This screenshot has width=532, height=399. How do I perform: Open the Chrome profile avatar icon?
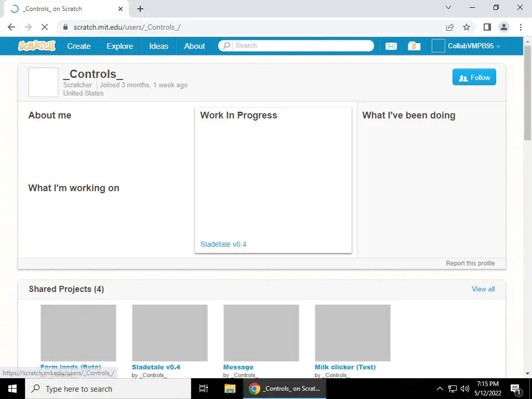tap(504, 27)
